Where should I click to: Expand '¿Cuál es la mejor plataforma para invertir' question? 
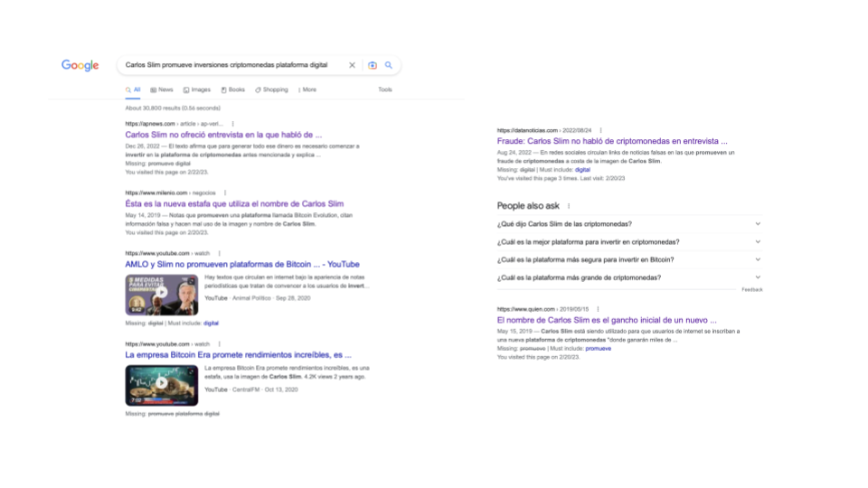tap(629, 242)
